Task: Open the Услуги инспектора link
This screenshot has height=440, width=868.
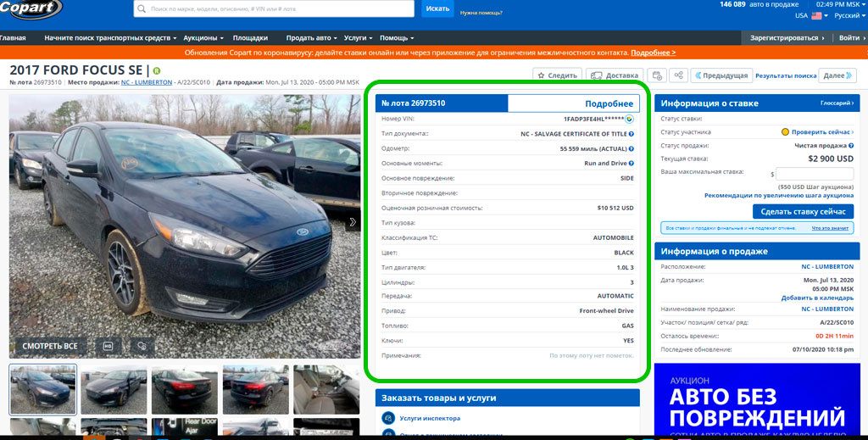Action: [x=430, y=419]
